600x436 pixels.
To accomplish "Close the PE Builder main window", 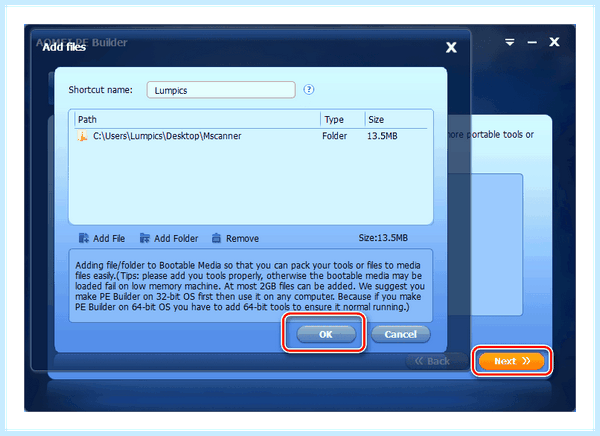I will [x=554, y=42].
